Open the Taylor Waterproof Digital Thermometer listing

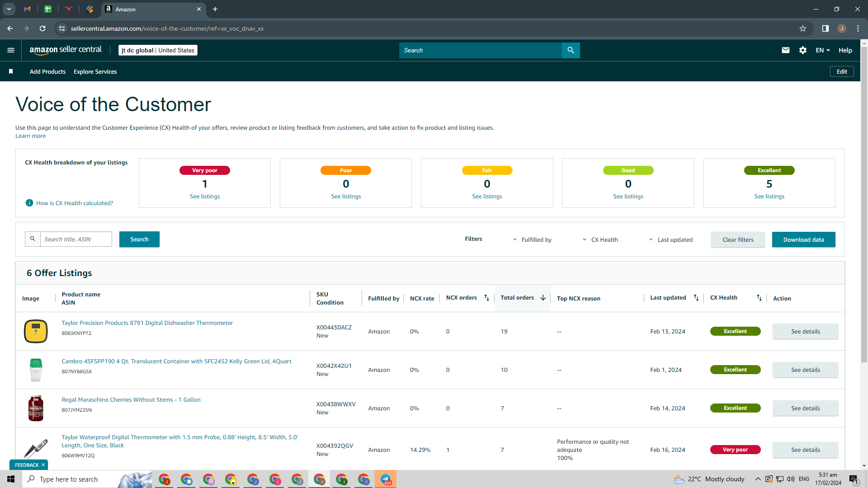point(180,441)
